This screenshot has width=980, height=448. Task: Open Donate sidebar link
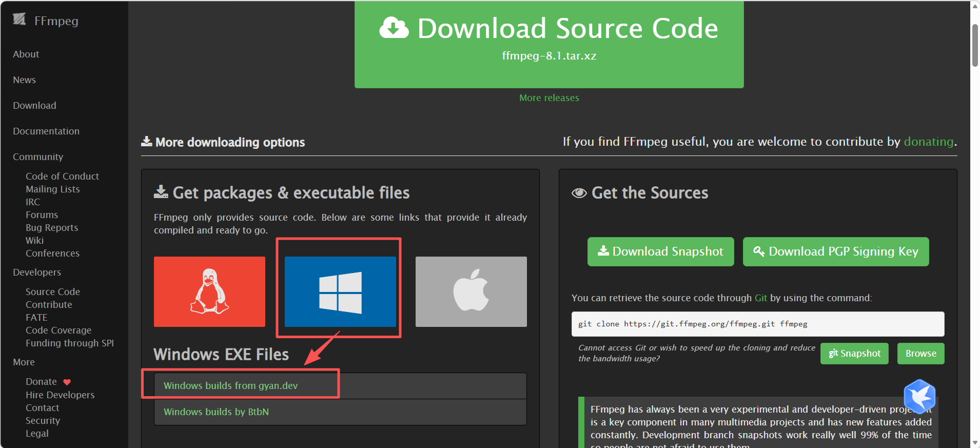(41, 382)
